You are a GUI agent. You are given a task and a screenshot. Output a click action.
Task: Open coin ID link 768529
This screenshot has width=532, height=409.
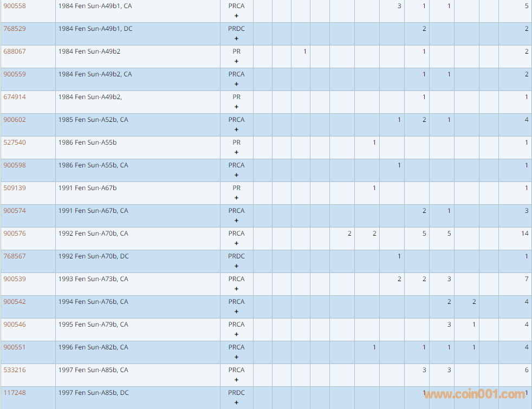point(14,29)
